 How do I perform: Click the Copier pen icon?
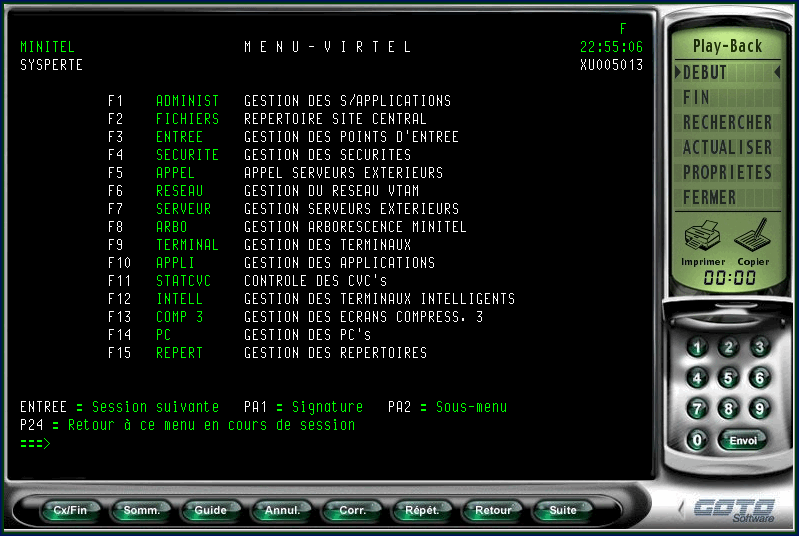click(x=753, y=237)
